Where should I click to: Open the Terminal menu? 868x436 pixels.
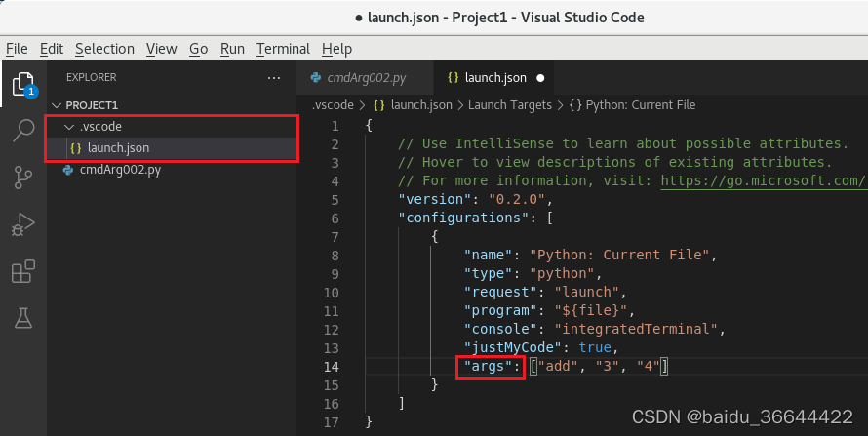283,49
